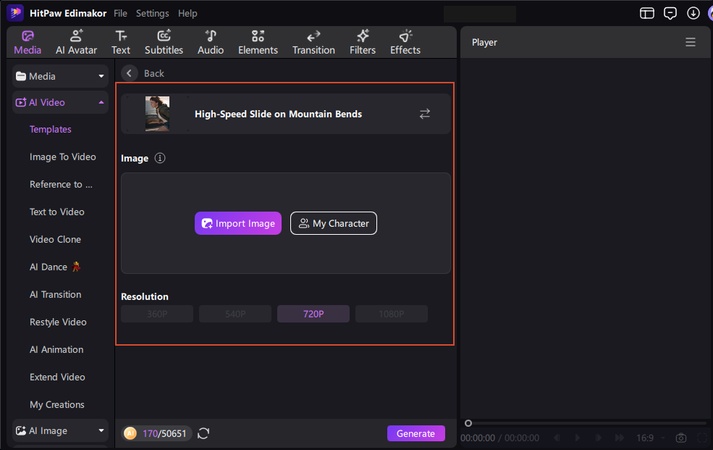Viewport: 713px width, 450px height.
Task: Select 360P resolution
Action: pyautogui.click(x=157, y=314)
